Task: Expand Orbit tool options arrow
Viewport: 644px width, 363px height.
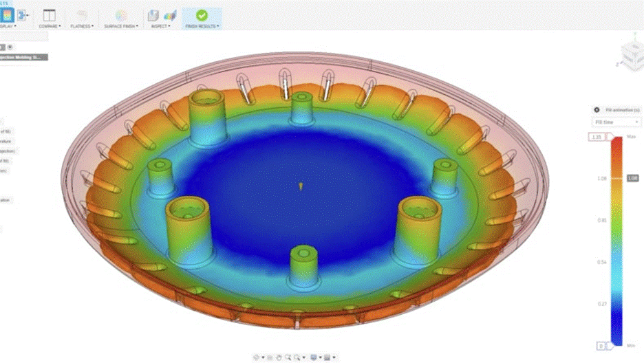Action: [x=263, y=357]
